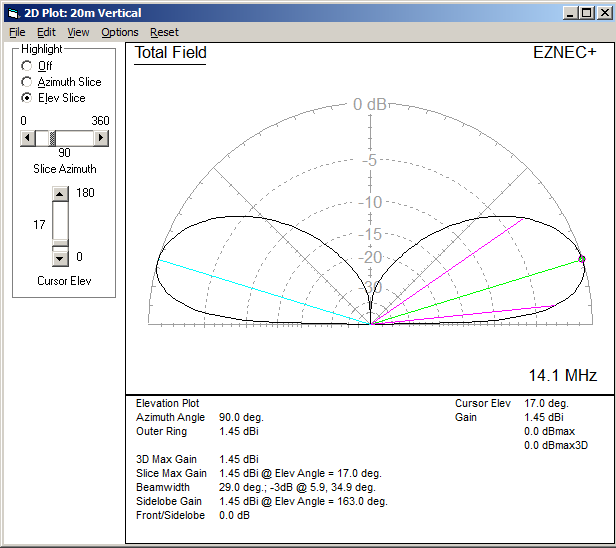This screenshot has width=616, height=548.
Task: Click the Cursor Elev slider thumb
Action: [60, 245]
